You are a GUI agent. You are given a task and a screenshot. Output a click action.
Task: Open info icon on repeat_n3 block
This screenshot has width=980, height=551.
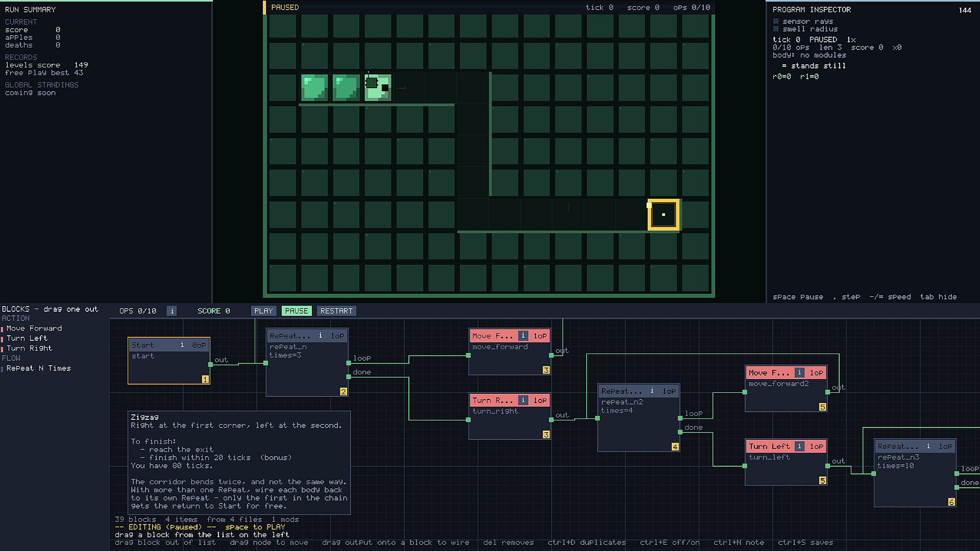point(928,446)
